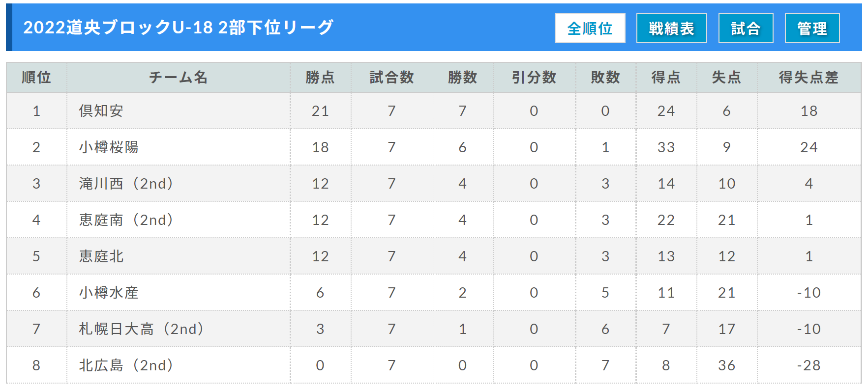Select team 滝川西（2nd）
868x389 pixels.
coord(127,184)
